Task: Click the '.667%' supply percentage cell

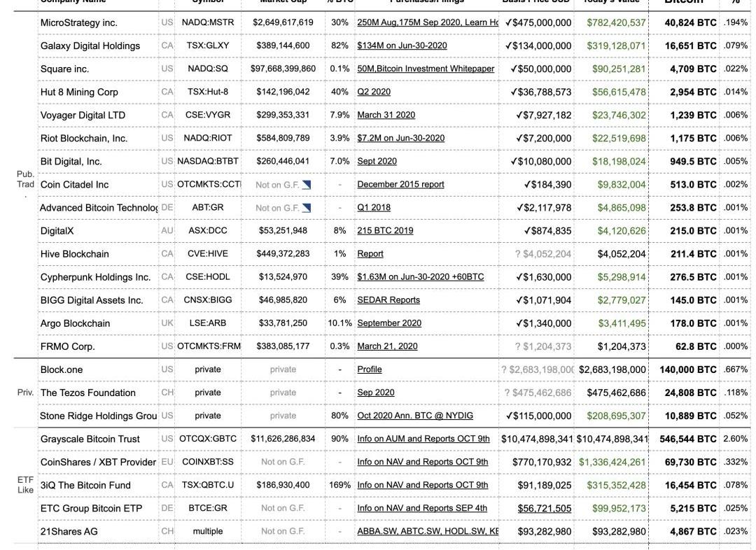Action: [x=736, y=369]
